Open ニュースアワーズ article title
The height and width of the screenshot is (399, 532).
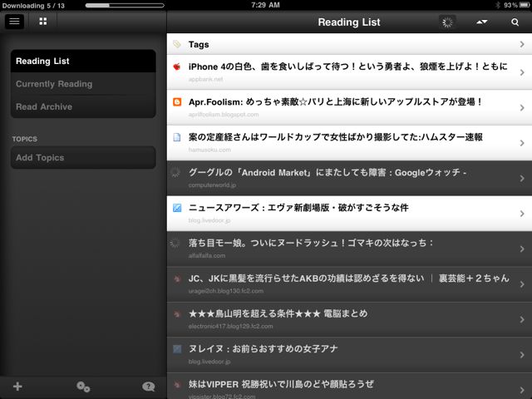(298, 208)
